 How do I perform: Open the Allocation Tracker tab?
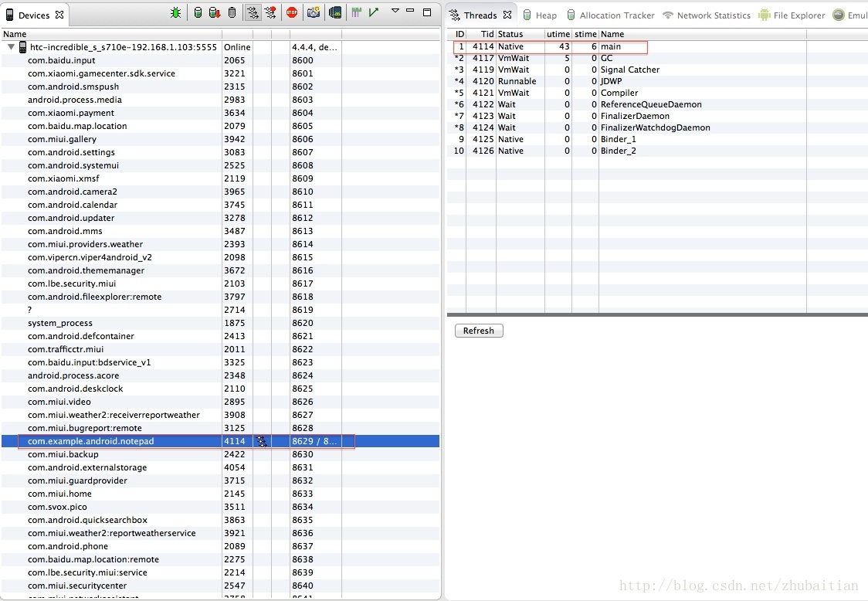pyautogui.click(x=610, y=15)
